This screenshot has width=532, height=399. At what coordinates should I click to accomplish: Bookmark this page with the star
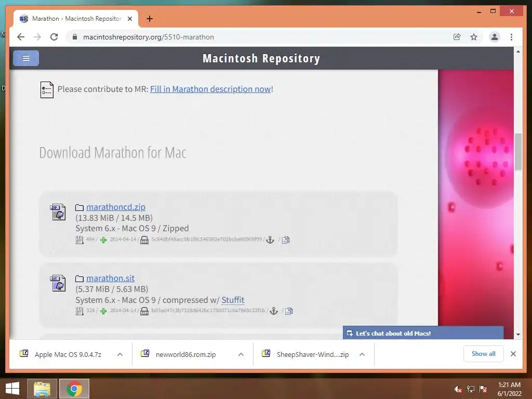coord(474,37)
